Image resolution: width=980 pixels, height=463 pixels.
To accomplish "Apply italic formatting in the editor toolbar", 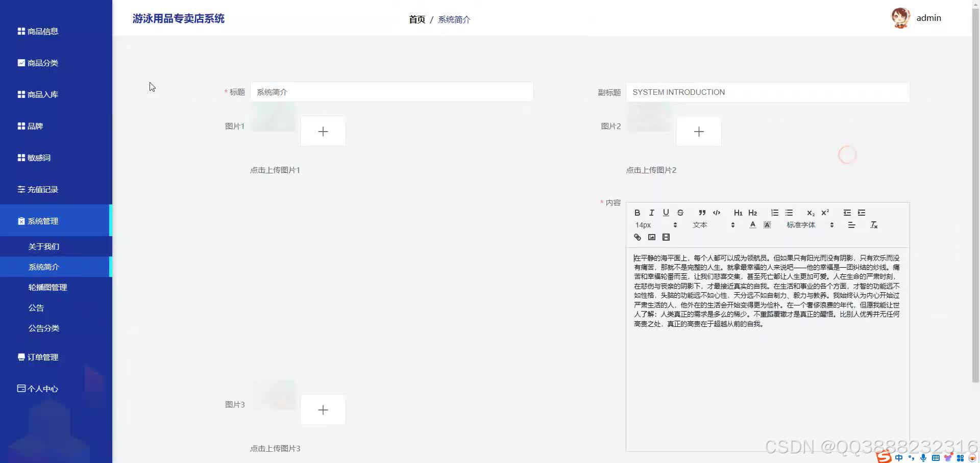I will [652, 213].
